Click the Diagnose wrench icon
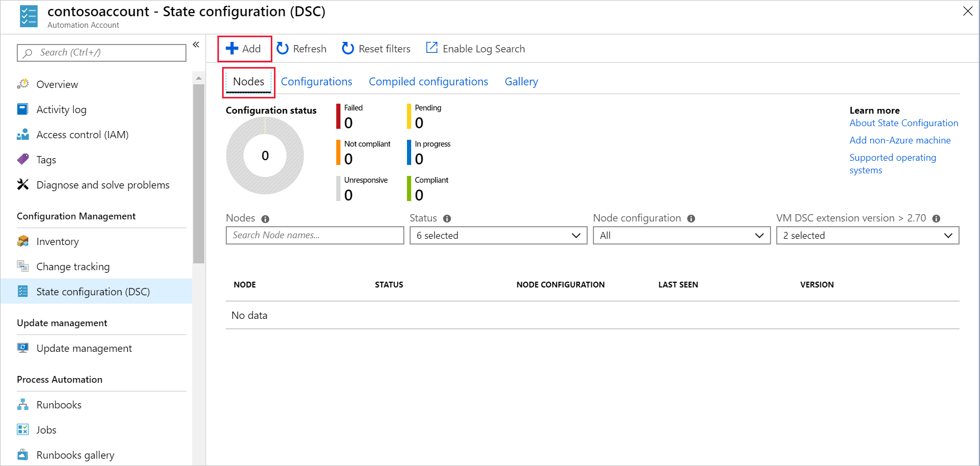The image size is (980, 466). click(x=23, y=184)
